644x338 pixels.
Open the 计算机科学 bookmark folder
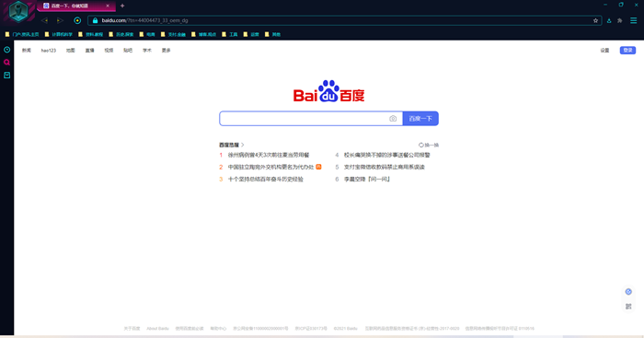pos(59,35)
